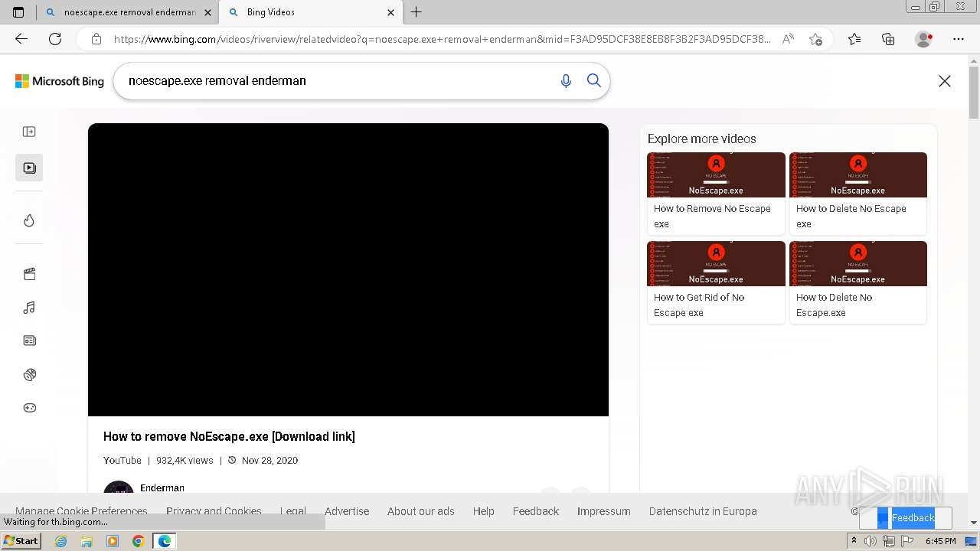Play the main black video player
This screenshot has height=551, width=980.
pos(348,269)
